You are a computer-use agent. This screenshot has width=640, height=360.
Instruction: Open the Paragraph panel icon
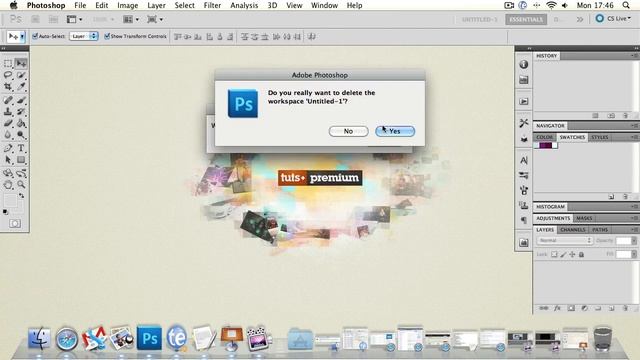pyautogui.click(x=524, y=220)
